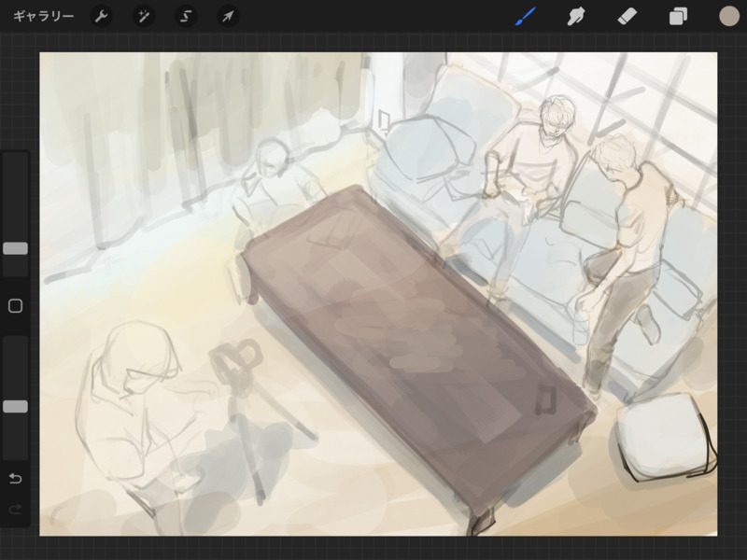Redo the undone stroke
747x560 pixels.
coord(15,510)
